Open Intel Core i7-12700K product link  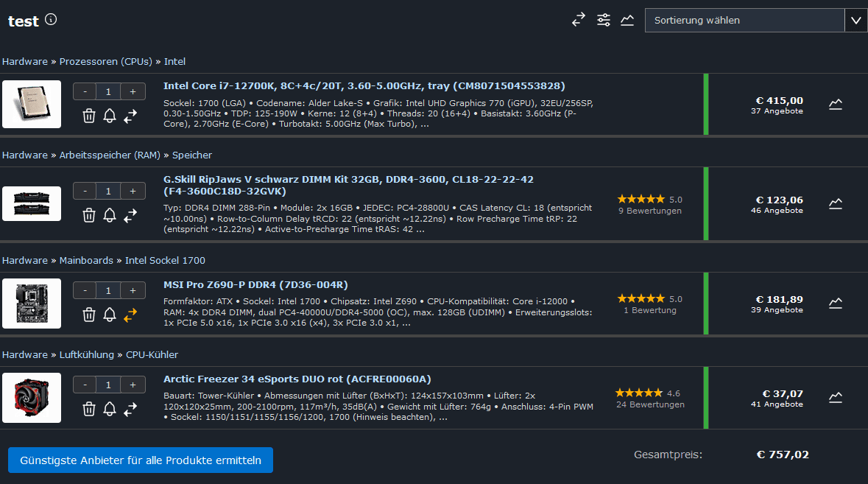click(364, 86)
